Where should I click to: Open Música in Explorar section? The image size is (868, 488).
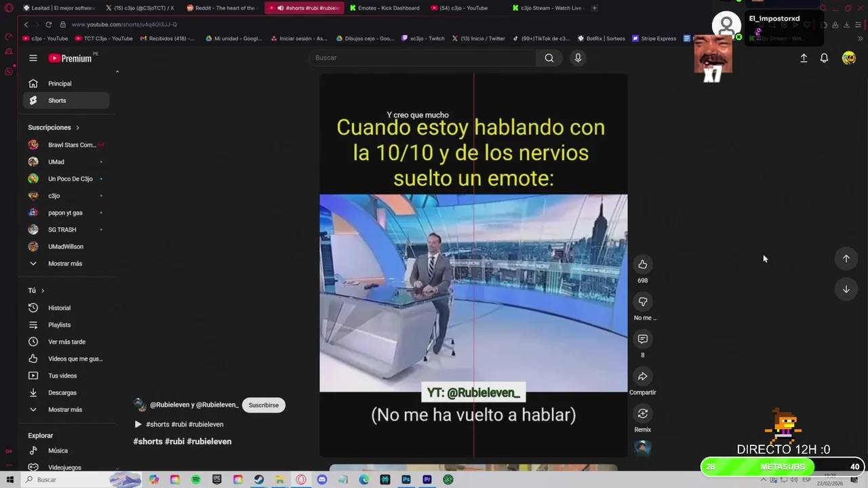pos(66,451)
